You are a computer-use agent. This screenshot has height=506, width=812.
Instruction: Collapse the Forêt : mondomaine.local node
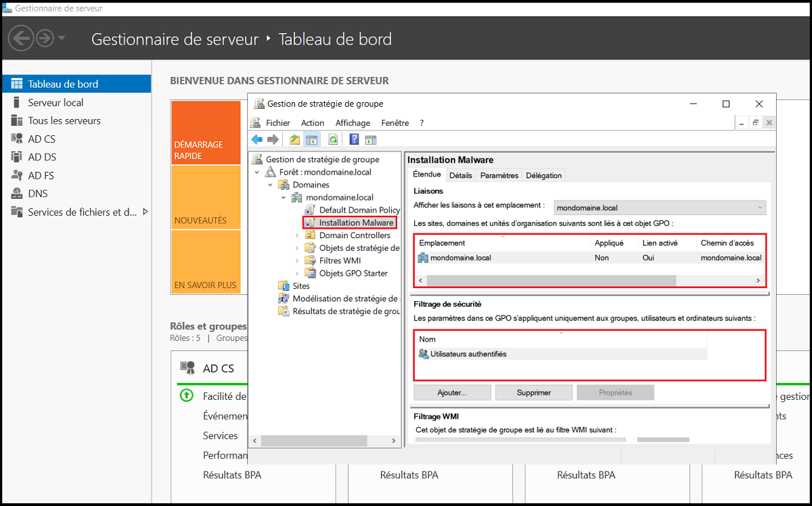[257, 172]
